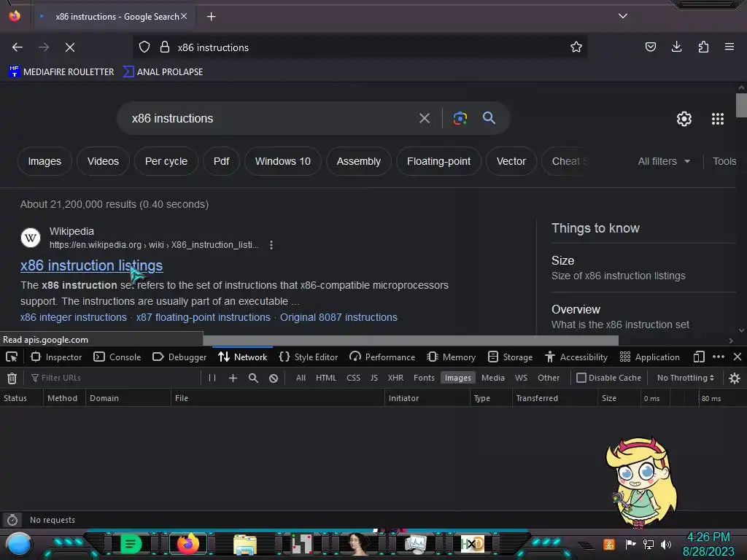Filter results by Images chip
Screen dimensions: 747x560
tap(44, 161)
